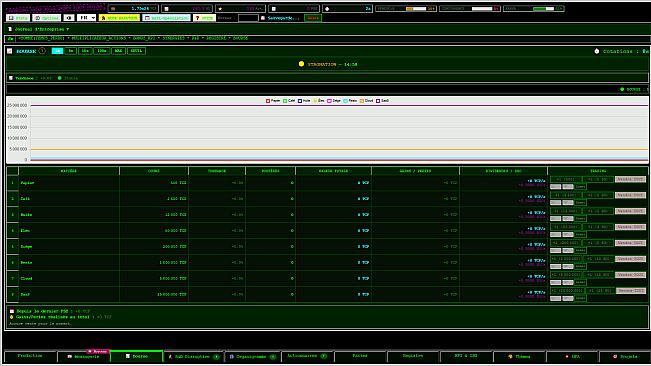Select the 5m chart range button
The height and width of the screenshot is (366, 651).
(71, 51)
